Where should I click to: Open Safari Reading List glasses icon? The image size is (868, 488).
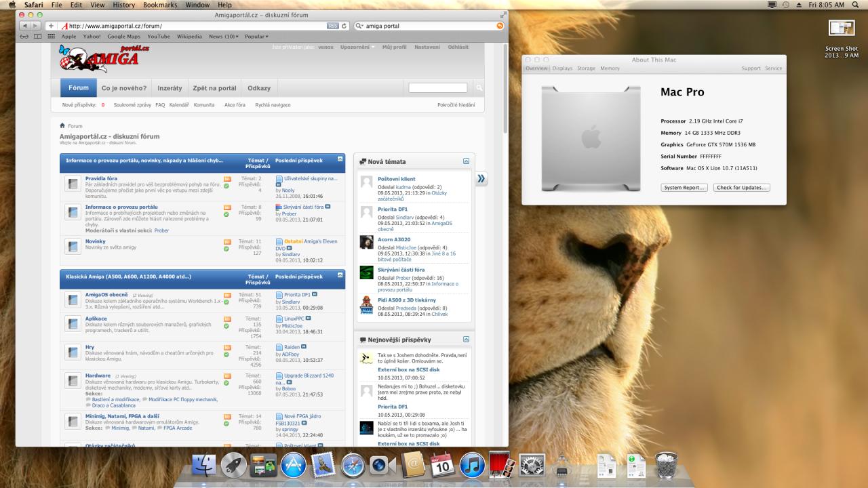point(25,37)
